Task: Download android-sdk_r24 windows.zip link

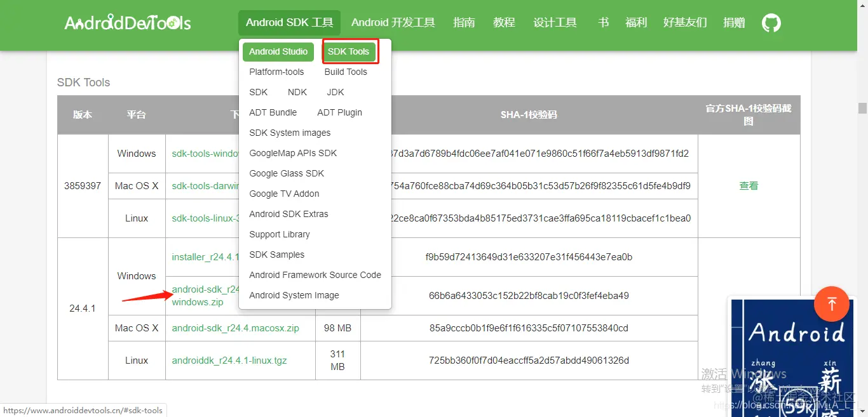Action: tap(205, 296)
